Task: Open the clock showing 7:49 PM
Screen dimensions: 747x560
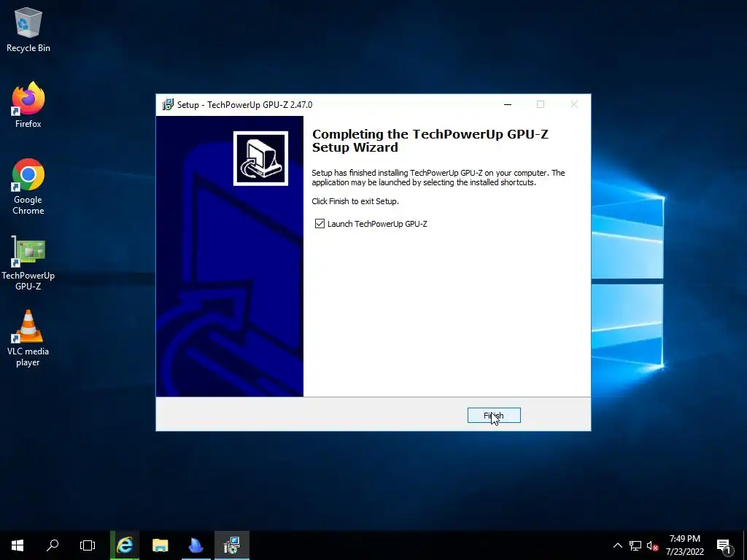Action: pyautogui.click(x=684, y=545)
